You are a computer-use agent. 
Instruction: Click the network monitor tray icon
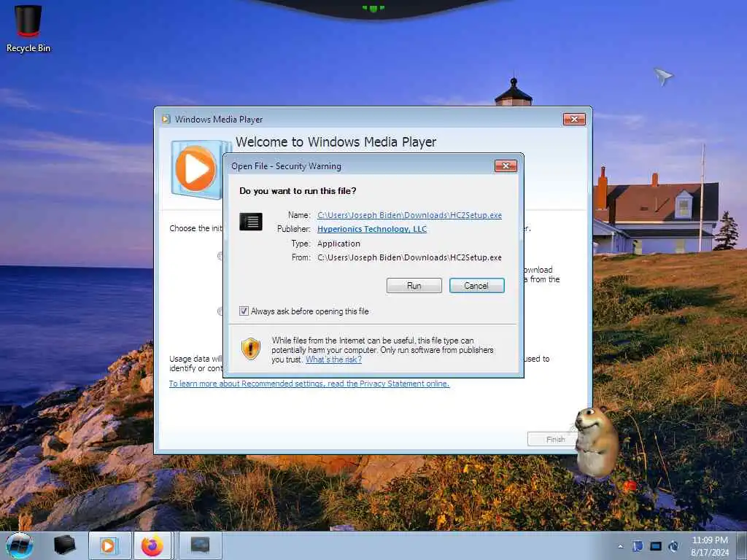point(656,546)
